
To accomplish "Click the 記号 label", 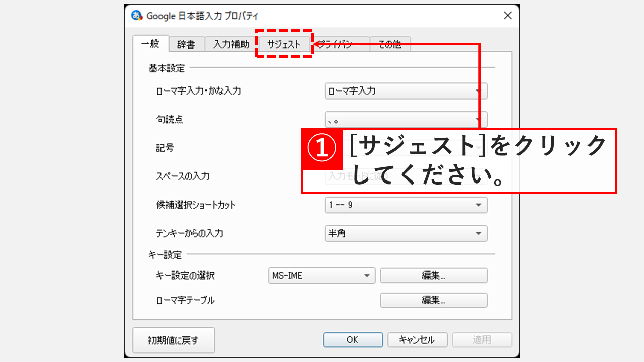I will point(164,148).
